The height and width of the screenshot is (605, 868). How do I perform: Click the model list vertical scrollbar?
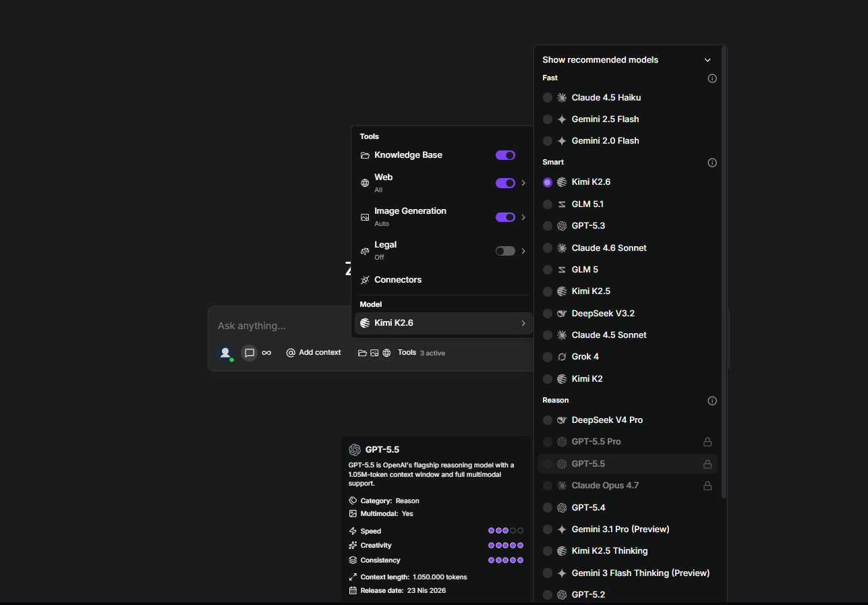coord(724,272)
